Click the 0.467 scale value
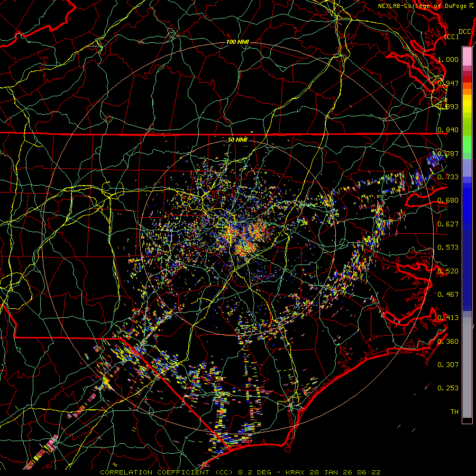This screenshot has height=476, width=476. 448,294
